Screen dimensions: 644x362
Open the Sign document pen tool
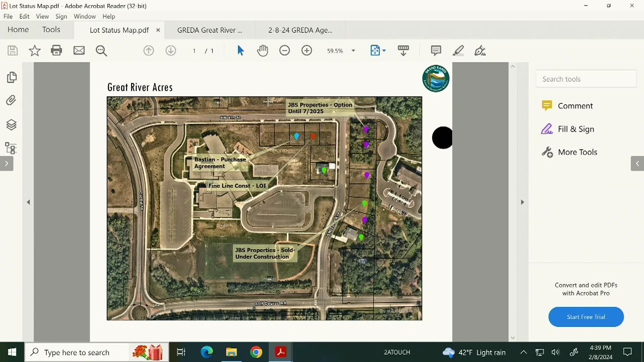pos(480,51)
